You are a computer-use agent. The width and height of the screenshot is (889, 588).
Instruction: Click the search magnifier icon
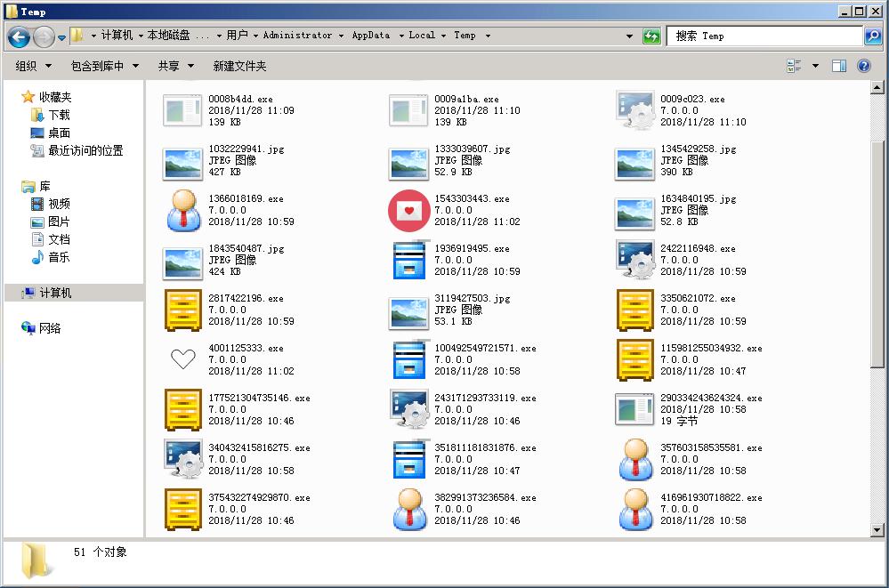(873, 36)
